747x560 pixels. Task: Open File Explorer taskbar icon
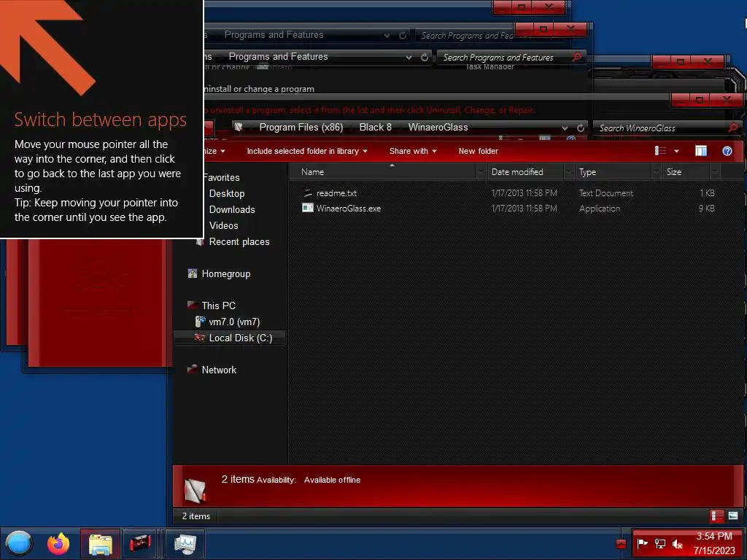pyautogui.click(x=100, y=544)
